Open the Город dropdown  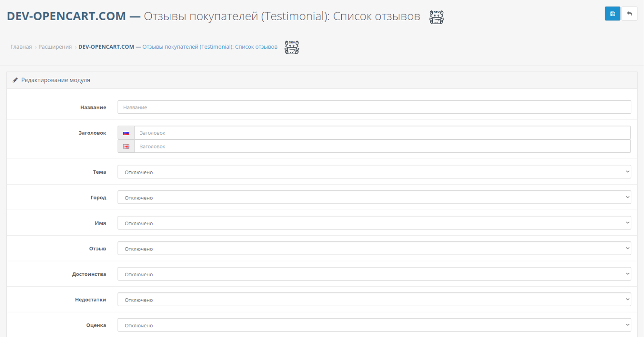click(374, 197)
